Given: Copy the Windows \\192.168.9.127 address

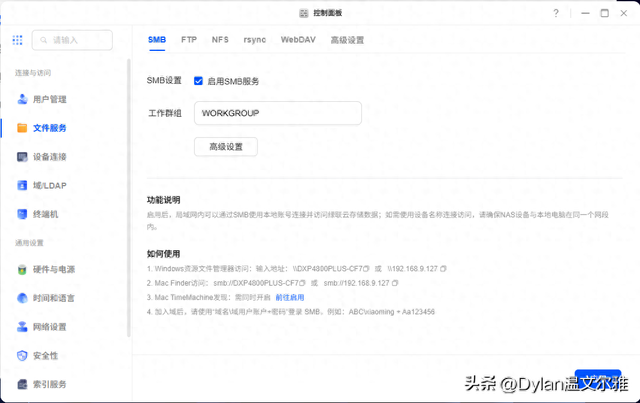Looking at the screenshot, I should pyautogui.click(x=443, y=269).
